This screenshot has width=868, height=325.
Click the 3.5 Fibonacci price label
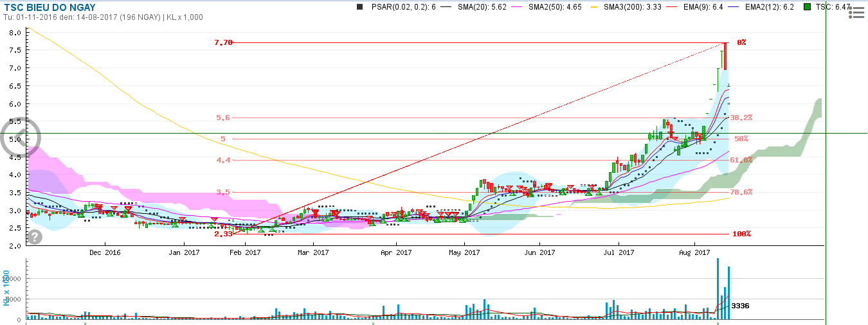[x=222, y=192]
